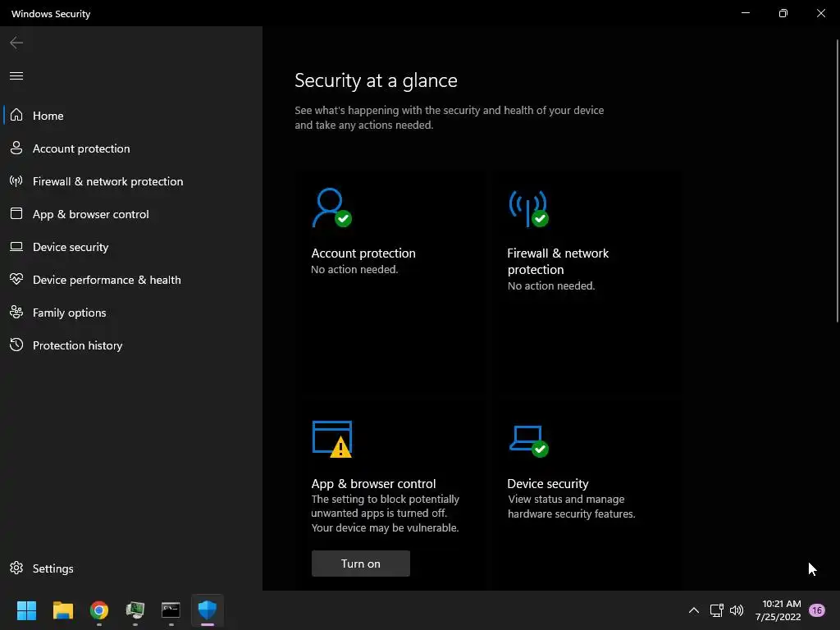Click the Device security tile heading
This screenshot has height=630, width=840.
point(547,483)
